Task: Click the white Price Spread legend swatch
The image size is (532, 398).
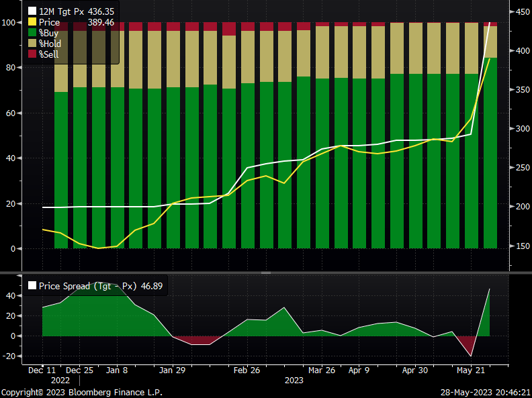Action: (x=31, y=286)
